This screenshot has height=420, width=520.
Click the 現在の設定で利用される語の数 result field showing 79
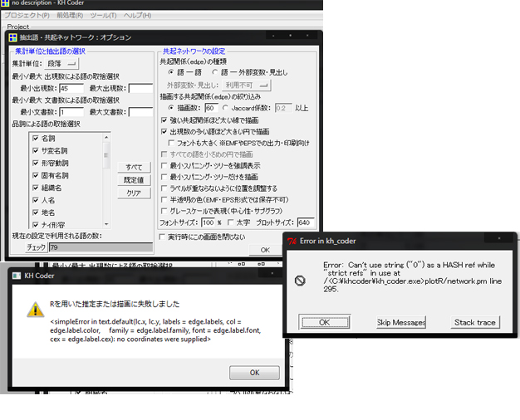click(101, 247)
